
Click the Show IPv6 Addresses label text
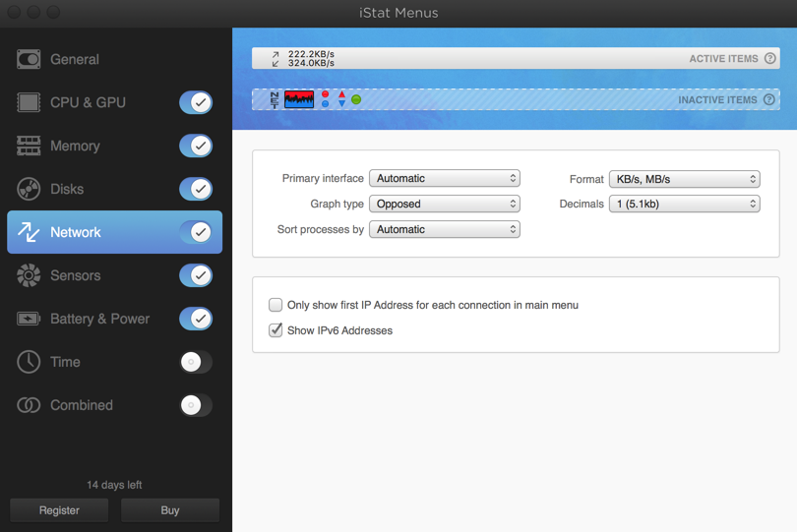(x=339, y=330)
